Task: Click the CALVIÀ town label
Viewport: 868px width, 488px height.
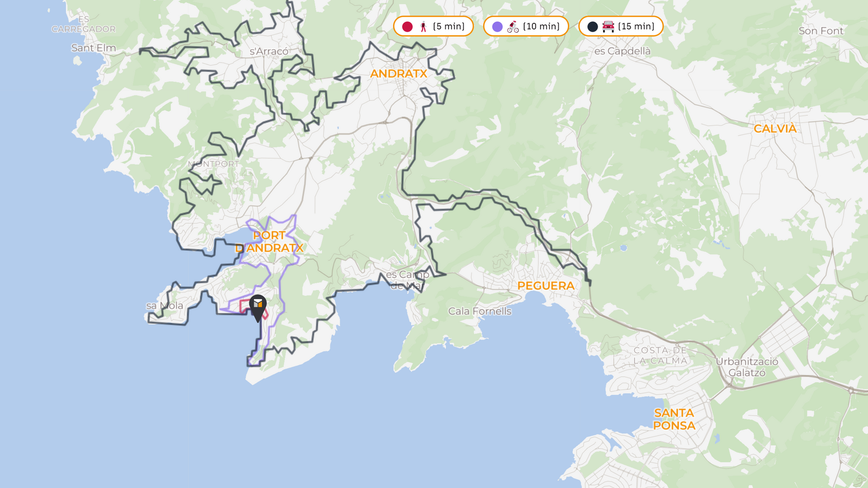Action: coord(775,129)
